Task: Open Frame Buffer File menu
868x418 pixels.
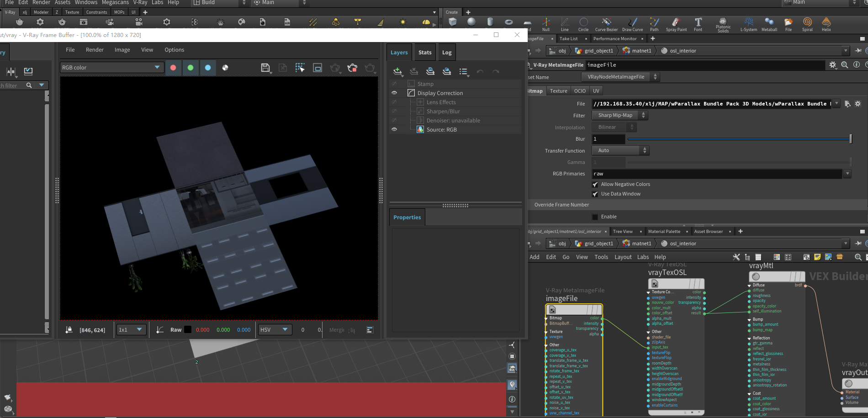Action: [x=70, y=50]
